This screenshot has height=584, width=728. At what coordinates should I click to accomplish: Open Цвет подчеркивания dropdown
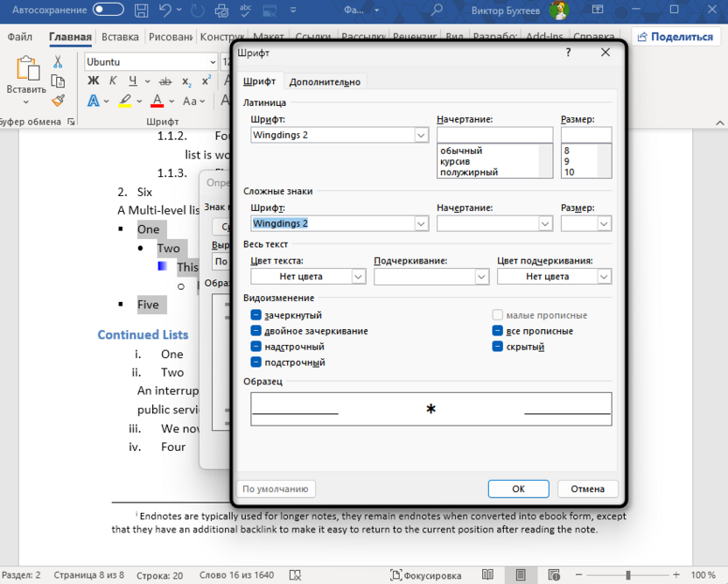[x=604, y=277]
